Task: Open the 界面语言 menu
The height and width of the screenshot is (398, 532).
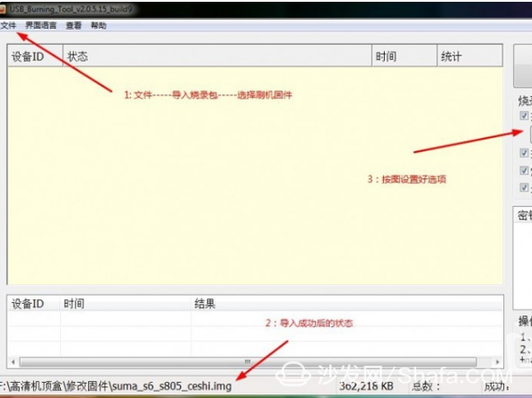Action: pos(40,25)
